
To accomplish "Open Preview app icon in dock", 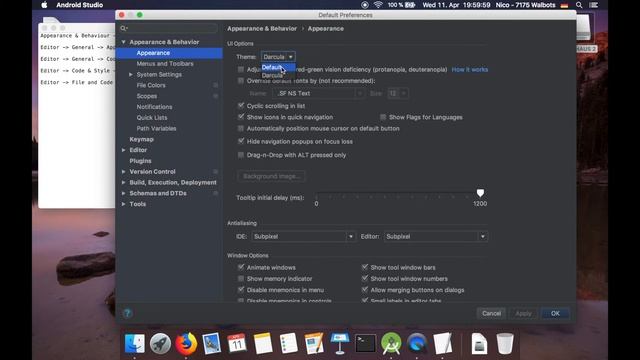I will click(211, 343).
